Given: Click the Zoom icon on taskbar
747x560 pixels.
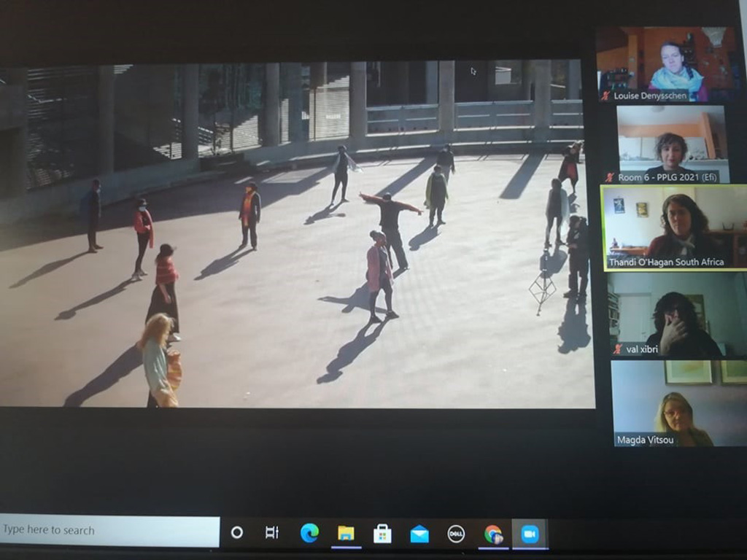Looking at the screenshot, I should pyautogui.click(x=530, y=534).
